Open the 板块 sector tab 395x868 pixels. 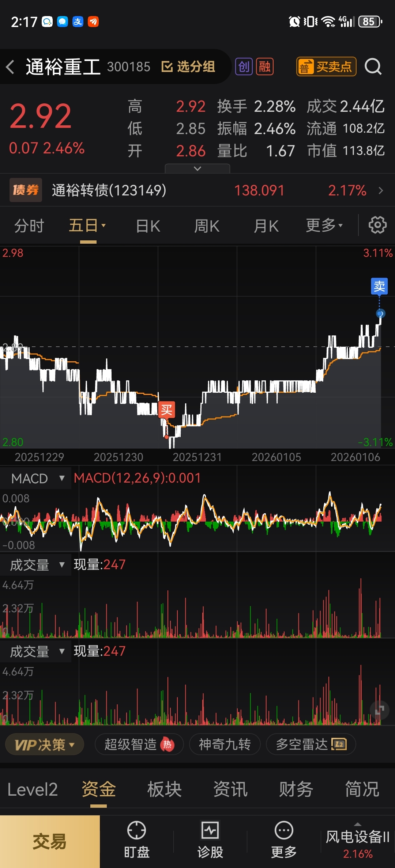(165, 789)
